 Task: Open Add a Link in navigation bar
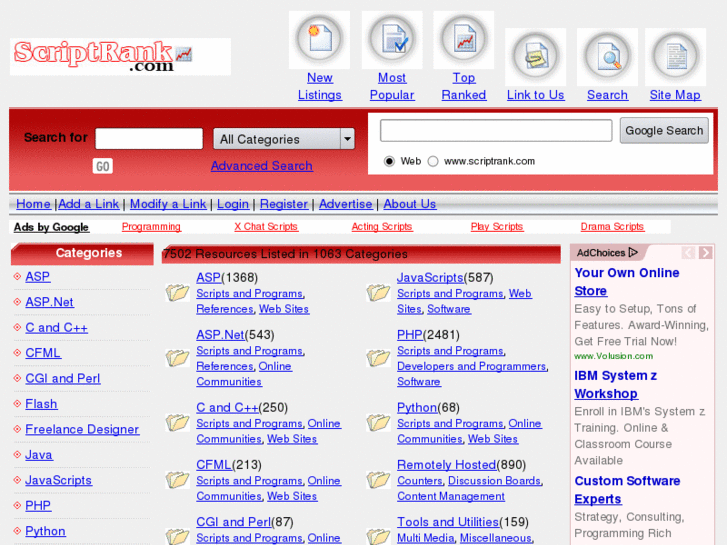click(89, 204)
